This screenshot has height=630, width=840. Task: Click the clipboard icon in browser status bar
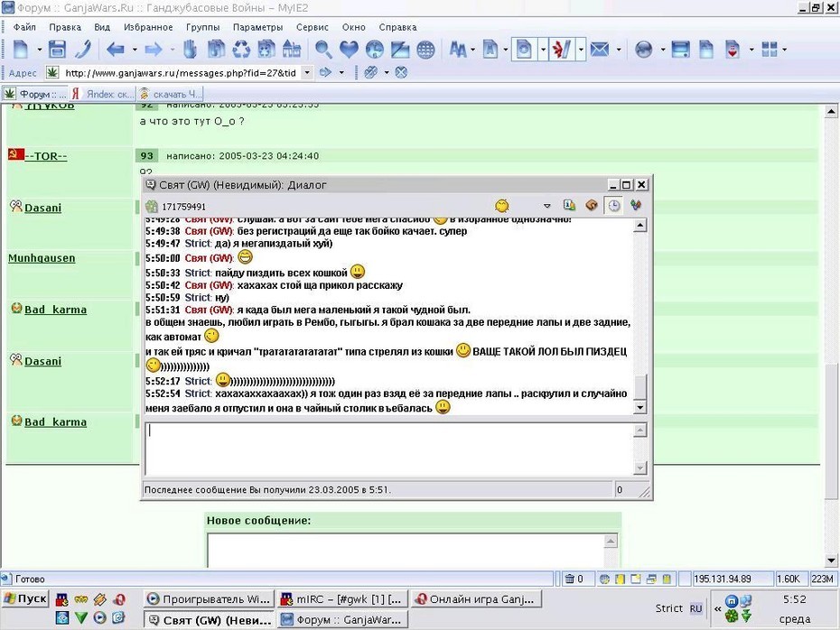[x=666, y=579]
